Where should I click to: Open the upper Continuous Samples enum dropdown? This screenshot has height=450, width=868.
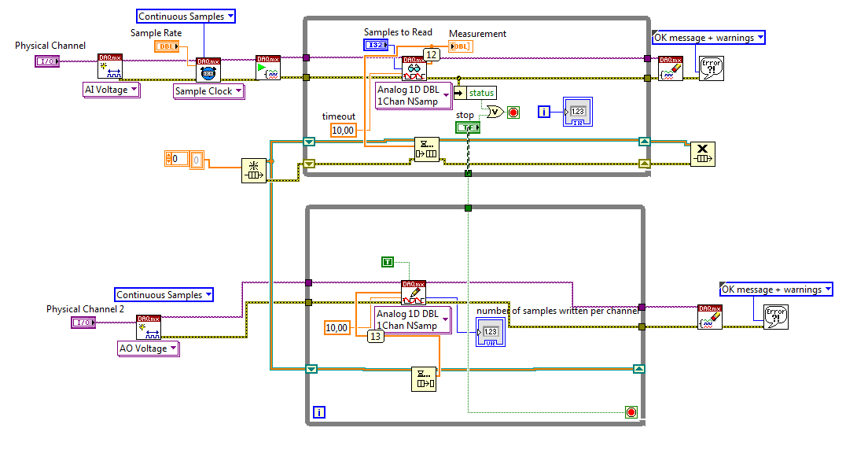[186, 16]
